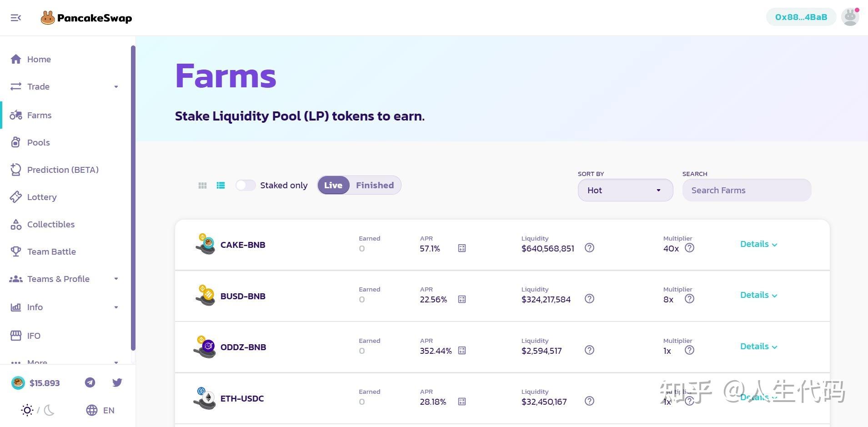Click the CAKE price $15.893
Screen dimensions: 868x427
coord(45,383)
